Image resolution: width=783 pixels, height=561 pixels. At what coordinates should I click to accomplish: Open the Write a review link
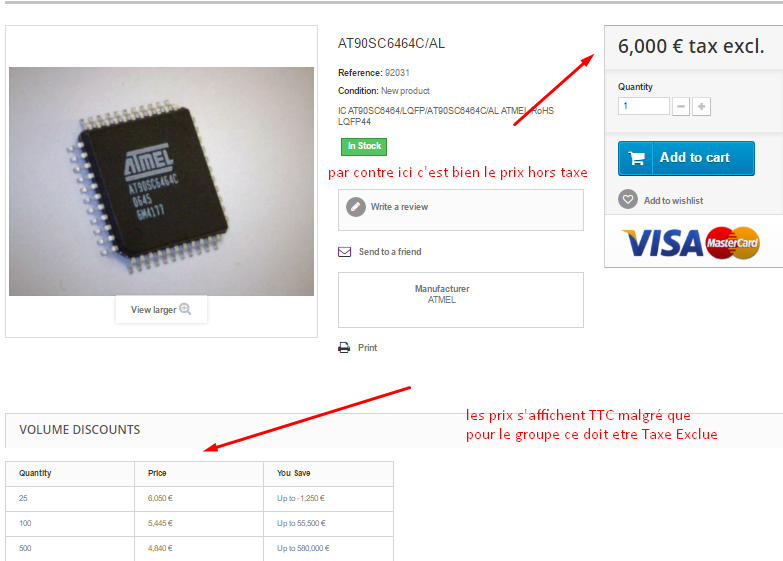[x=399, y=207]
